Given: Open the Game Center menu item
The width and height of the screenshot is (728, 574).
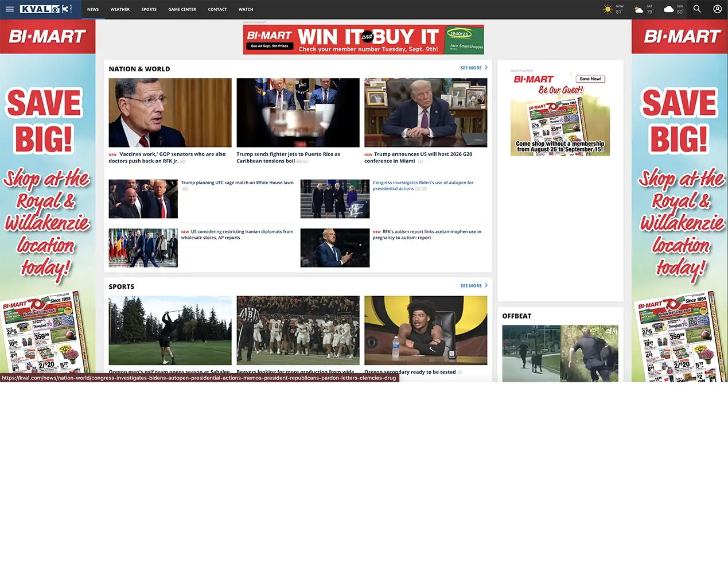Looking at the screenshot, I should (x=182, y=9).
